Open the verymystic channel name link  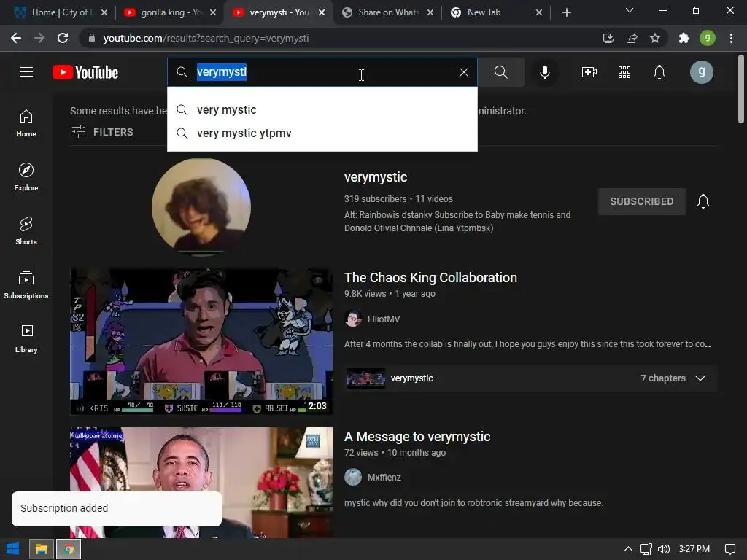[376, 177]
